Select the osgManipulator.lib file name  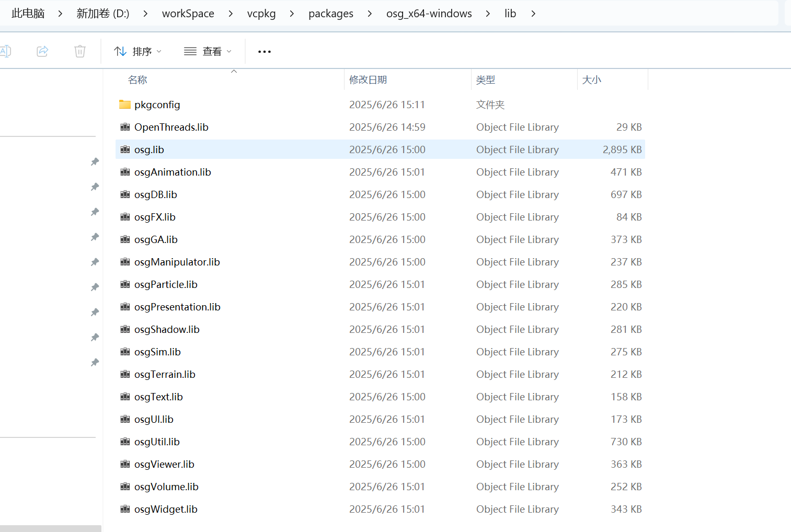177,262
